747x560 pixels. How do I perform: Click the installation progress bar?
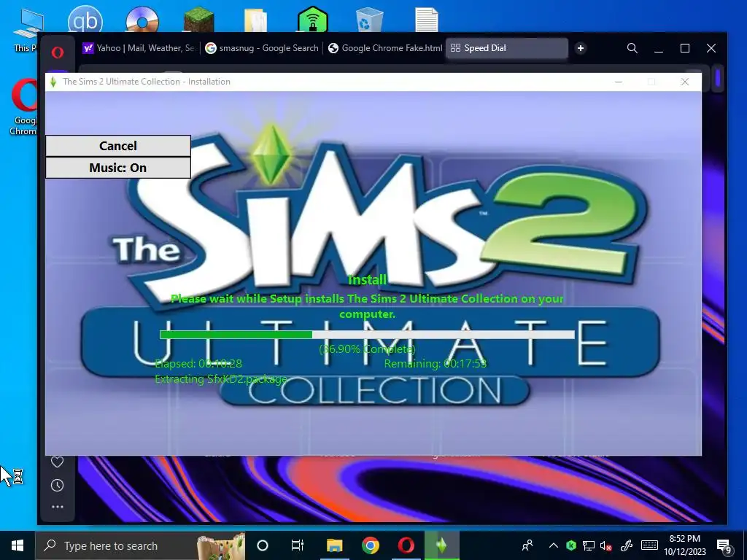pos(367,335)
